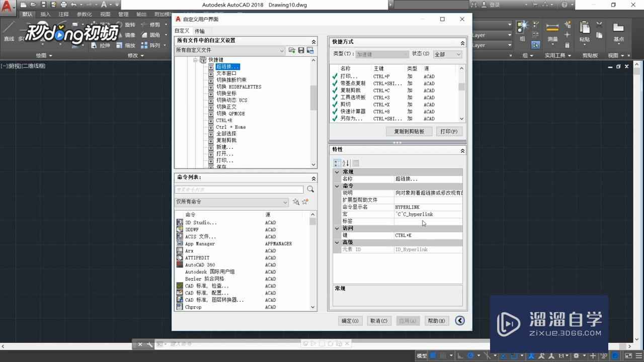This screenshot has height=362, width=644.
Task: Click the 3D Studio command icon
Action: [x=180, y=222]
